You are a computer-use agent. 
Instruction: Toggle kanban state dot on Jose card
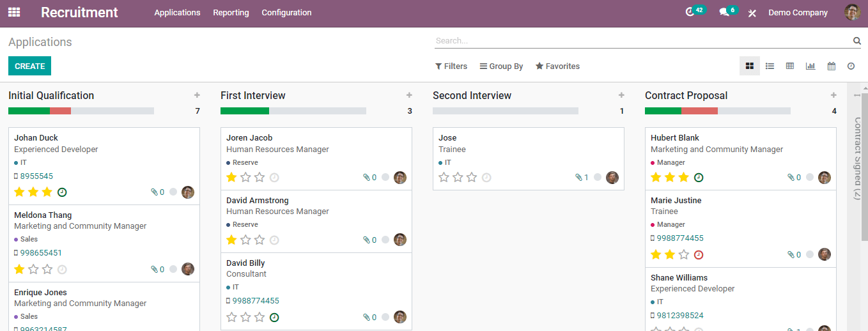[598, 177]
